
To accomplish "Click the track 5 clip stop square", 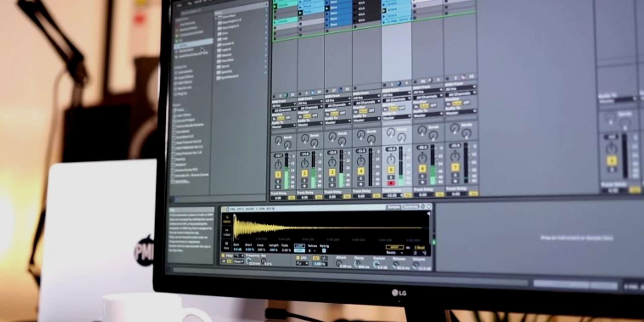I will tap(385, 85).
